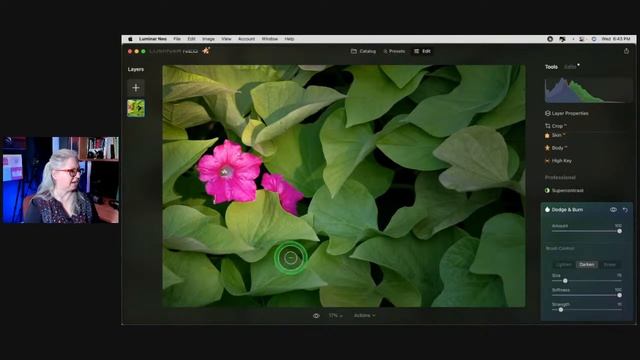640x360 pixels.
Task: Open the High Key tool
Action: click(558, 161)
